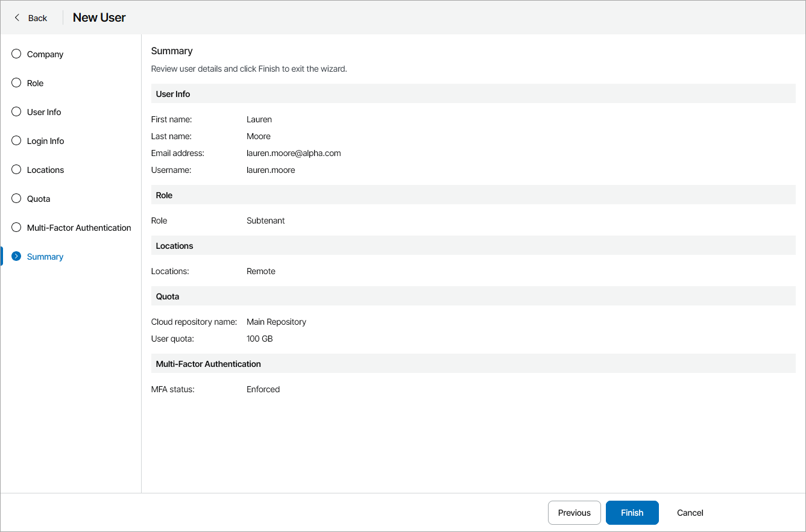
Task: Click the lauren.moore@alpha.com email value
Action: click(x=294, y=153)
